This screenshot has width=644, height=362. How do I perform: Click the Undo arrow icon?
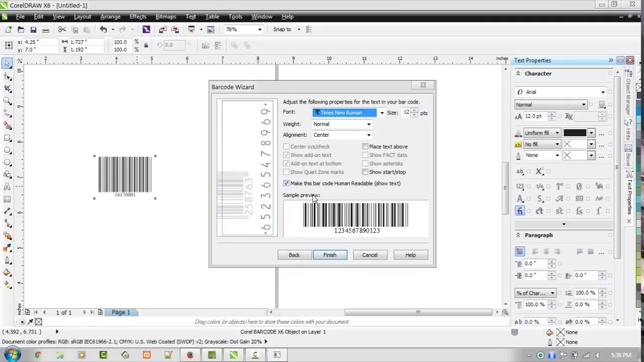tap(103, 30)
